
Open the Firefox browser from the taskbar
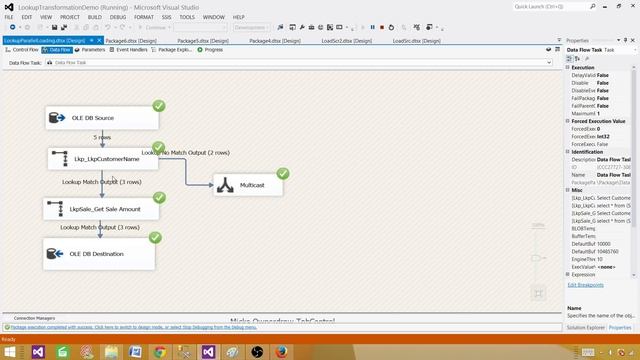(x=281, y=352)
